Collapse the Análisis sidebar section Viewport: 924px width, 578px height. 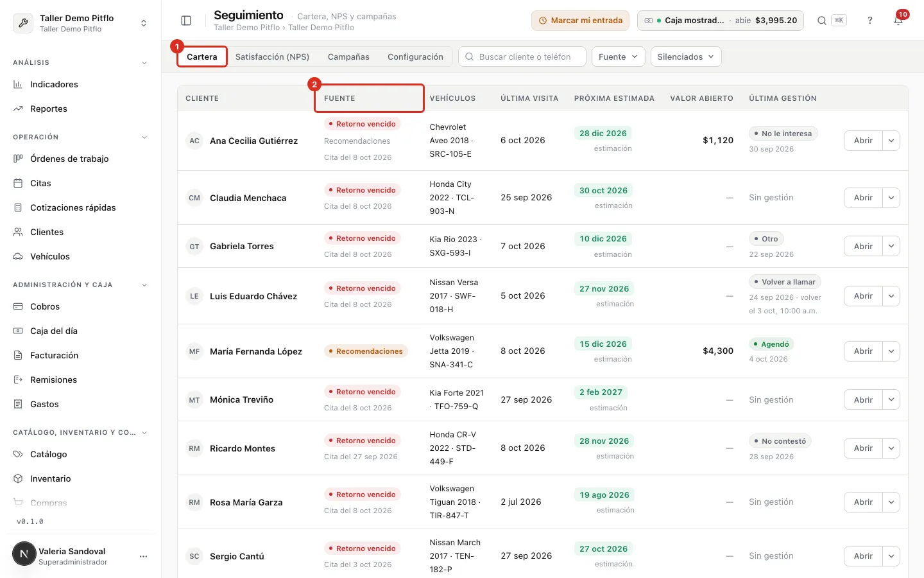144,63
